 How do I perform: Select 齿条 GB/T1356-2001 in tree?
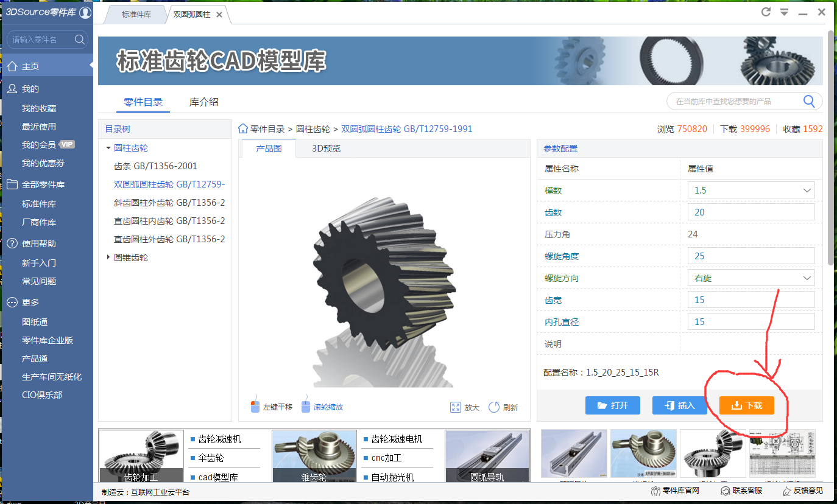point(155,166)
